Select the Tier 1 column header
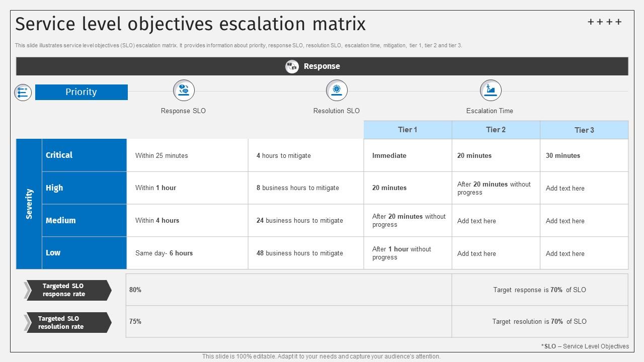The image size is (644, 362). 407,129
